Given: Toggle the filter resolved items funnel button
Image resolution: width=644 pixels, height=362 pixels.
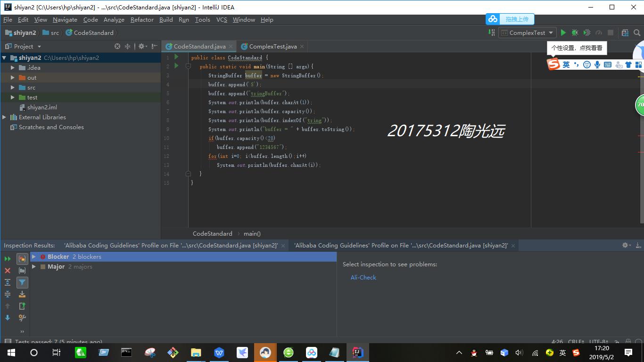Looking at the screenshot, I should tap(22, 282).
